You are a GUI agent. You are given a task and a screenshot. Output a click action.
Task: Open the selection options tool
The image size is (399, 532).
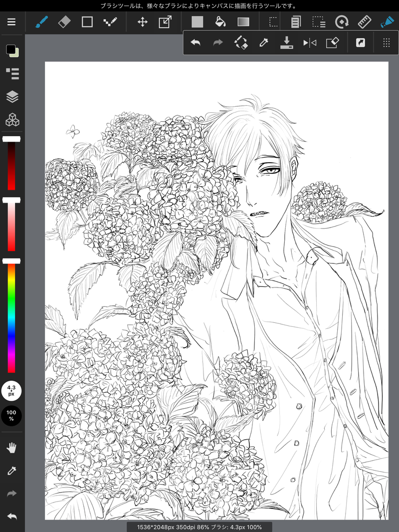[319, 22]
